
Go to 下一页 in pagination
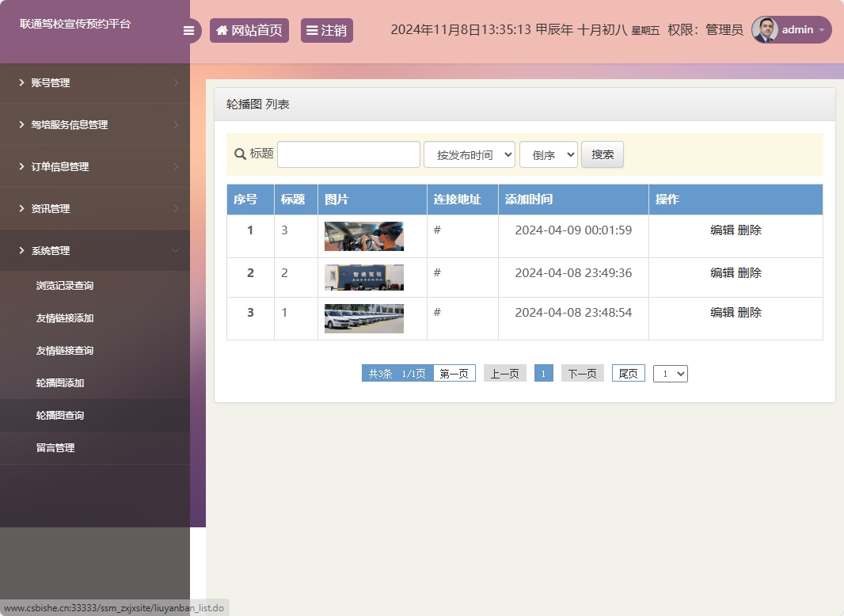[x=582, y=374]
